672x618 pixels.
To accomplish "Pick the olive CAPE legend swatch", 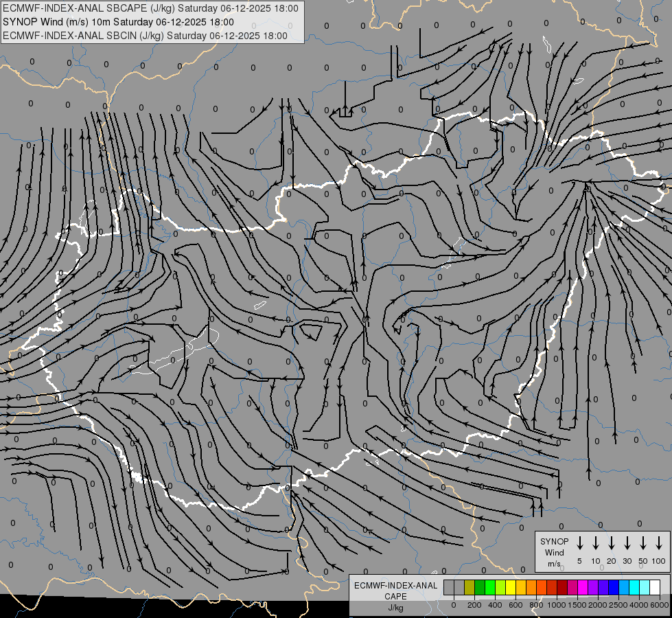I will (470, 587).
